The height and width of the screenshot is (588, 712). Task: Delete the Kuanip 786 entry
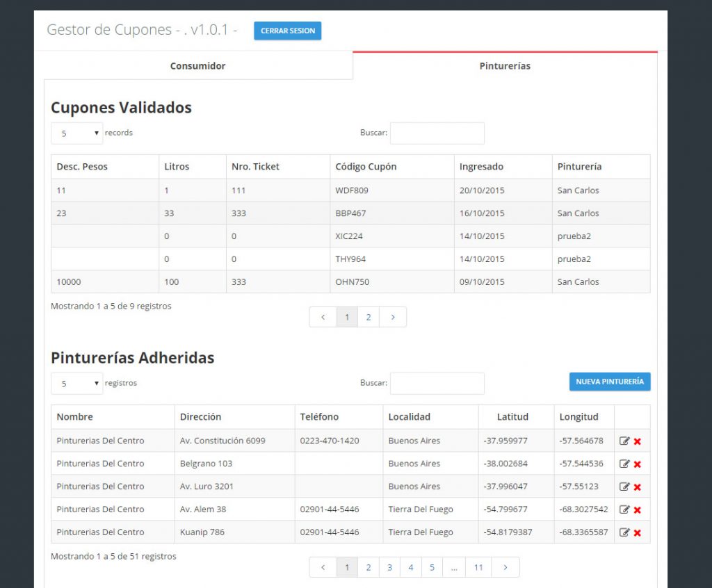(637, 533)
